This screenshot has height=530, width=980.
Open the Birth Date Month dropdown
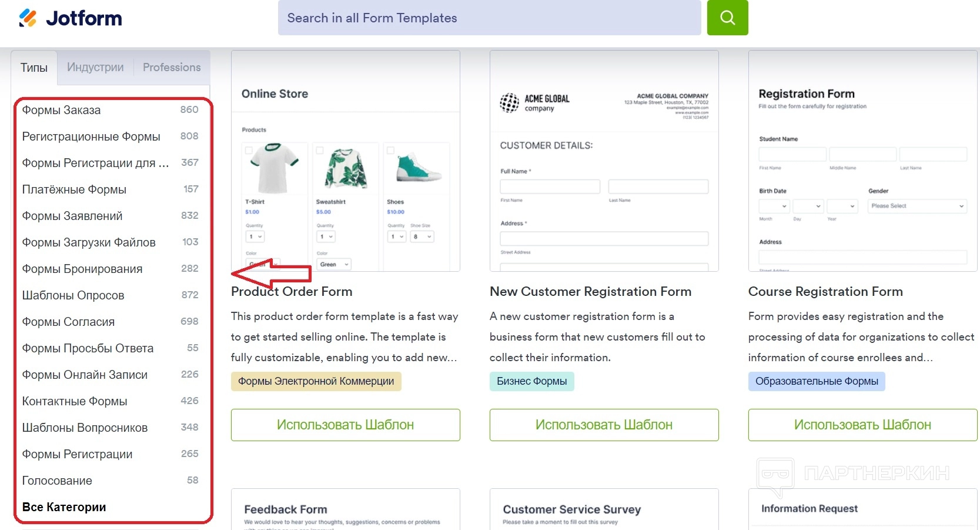[773, 206]
